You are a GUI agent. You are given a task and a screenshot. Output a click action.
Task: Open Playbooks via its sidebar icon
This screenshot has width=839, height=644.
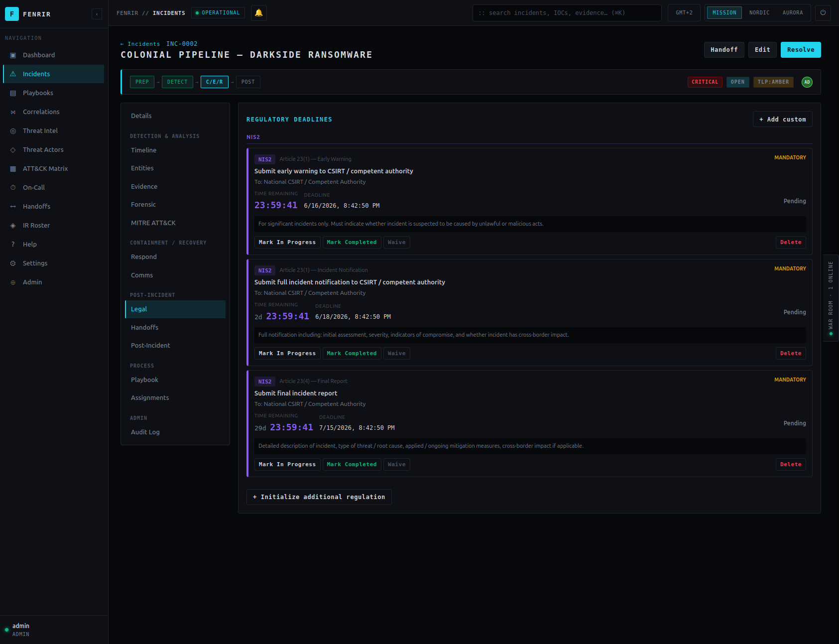point(13,93)
